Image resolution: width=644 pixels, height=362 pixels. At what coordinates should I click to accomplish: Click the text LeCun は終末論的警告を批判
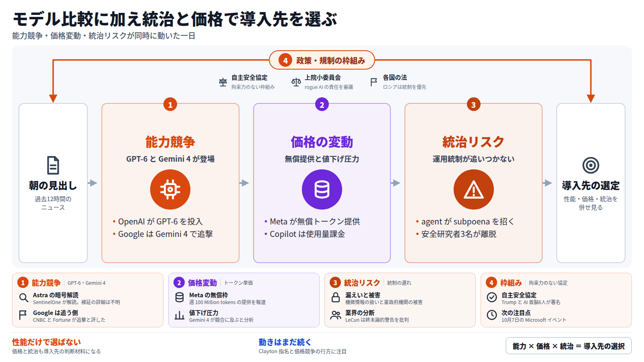pyautogui.click(x=377, y=320)
